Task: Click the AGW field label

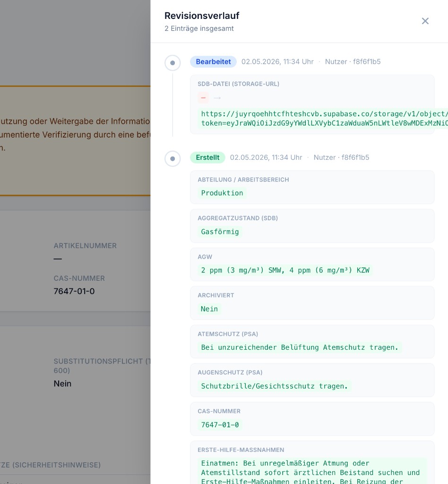Action: [205, 257]
